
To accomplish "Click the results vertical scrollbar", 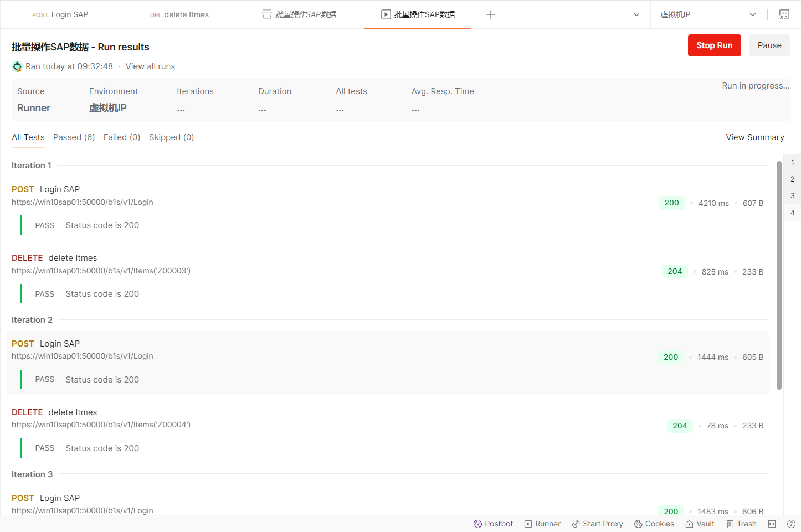I will click(x=779, y=275).
